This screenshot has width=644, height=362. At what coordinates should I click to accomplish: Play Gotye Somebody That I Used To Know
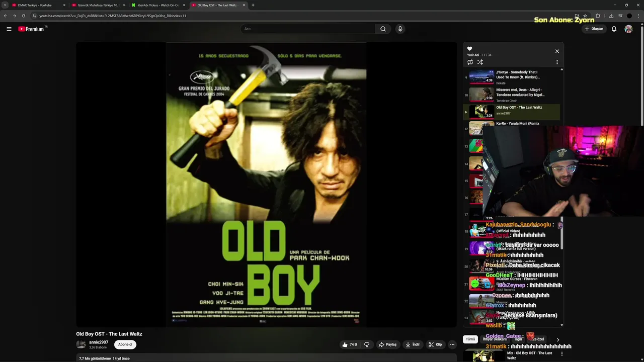coord(511,77)
